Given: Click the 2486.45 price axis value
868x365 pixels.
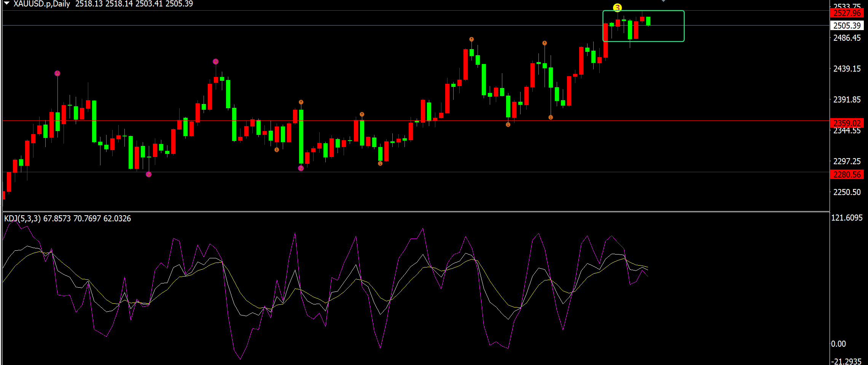Looking at the screenshot, I should (x=847, y=38).
